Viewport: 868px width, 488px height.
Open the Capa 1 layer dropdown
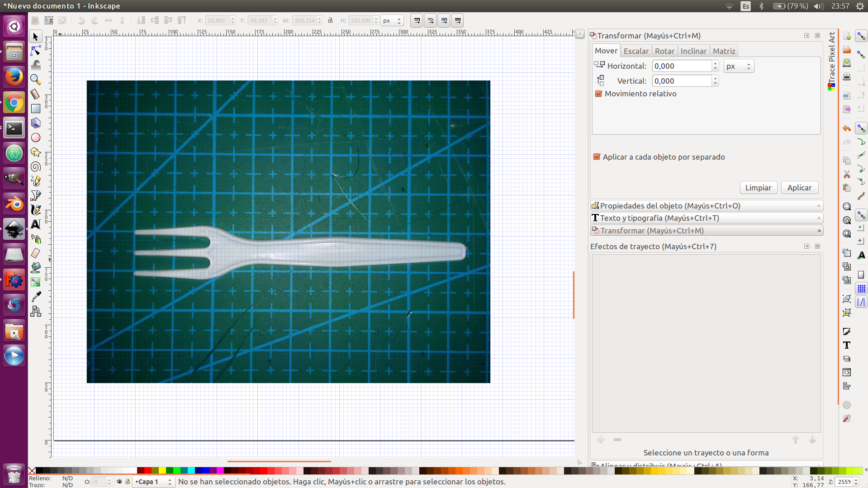153,482
